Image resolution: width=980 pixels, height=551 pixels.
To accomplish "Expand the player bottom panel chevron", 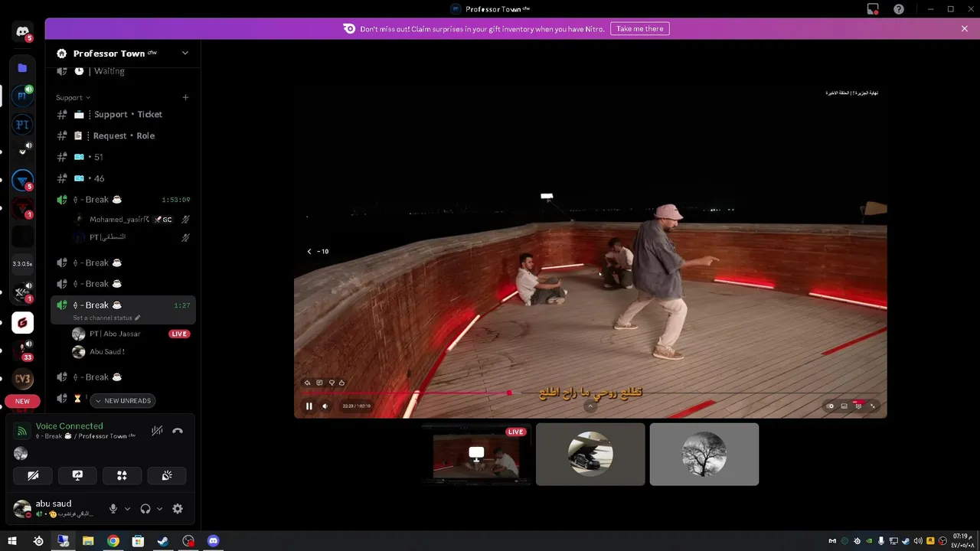I will [590, 406].
